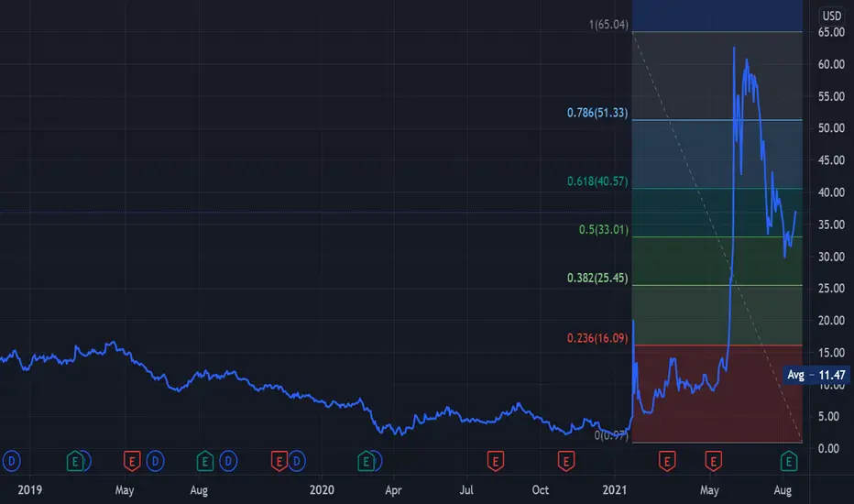Select the 0.786(51.33) Fibonacci level label

(x=597, y=113)
